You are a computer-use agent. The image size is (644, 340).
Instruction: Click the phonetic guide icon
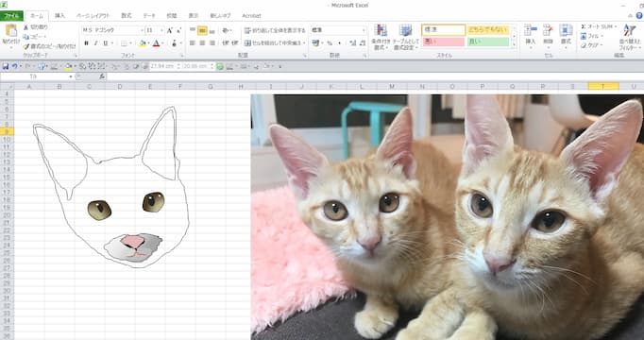(174, 43)
